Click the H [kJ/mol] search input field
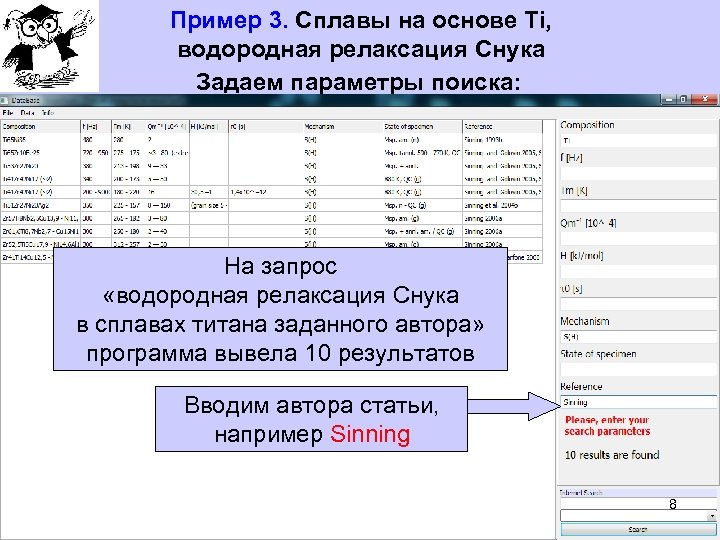The height and width of the screenshot is (540, 720). 638,271
